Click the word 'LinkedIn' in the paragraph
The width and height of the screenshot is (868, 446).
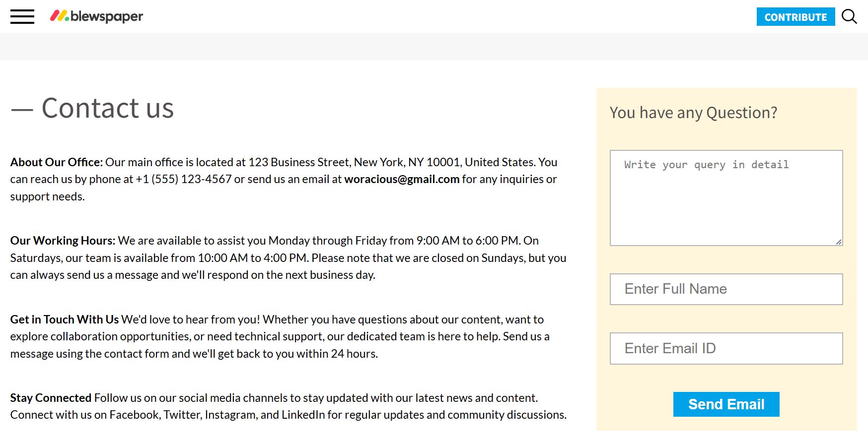tap(303, 415)
